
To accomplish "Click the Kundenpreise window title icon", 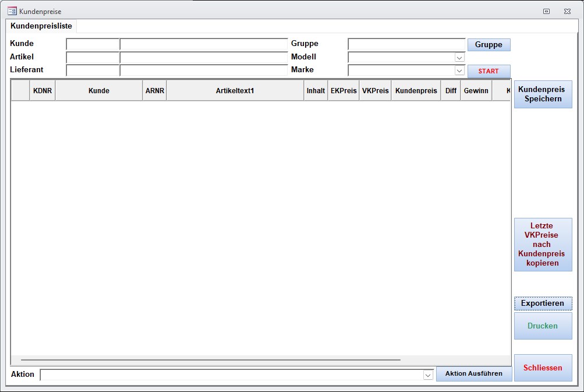I will pos(12,11).
